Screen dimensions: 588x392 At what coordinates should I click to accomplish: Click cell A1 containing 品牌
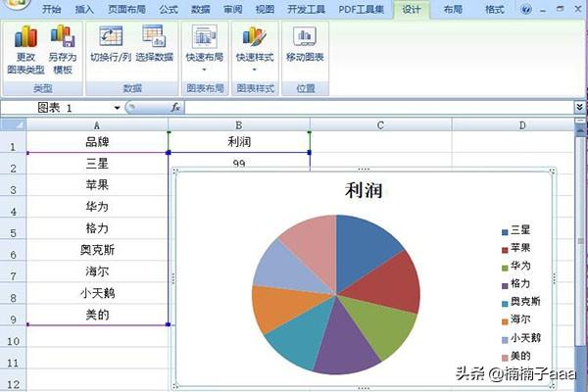click(97, 142)
